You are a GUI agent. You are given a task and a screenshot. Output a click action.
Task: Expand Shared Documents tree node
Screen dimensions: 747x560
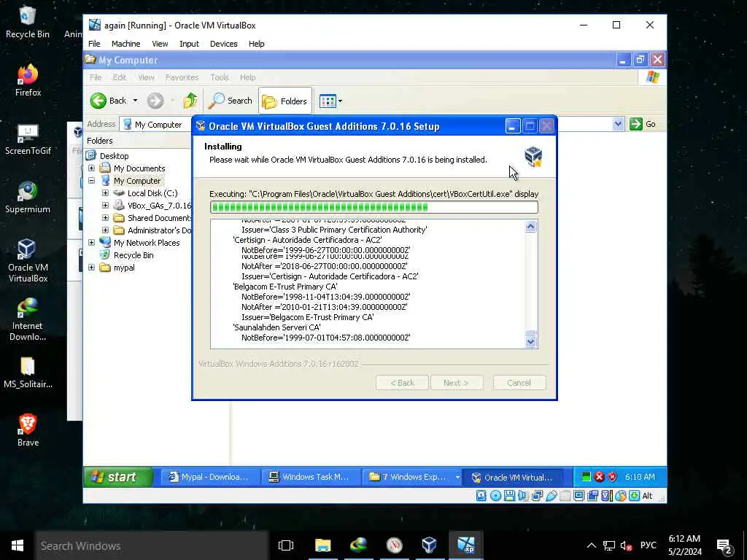105,217
